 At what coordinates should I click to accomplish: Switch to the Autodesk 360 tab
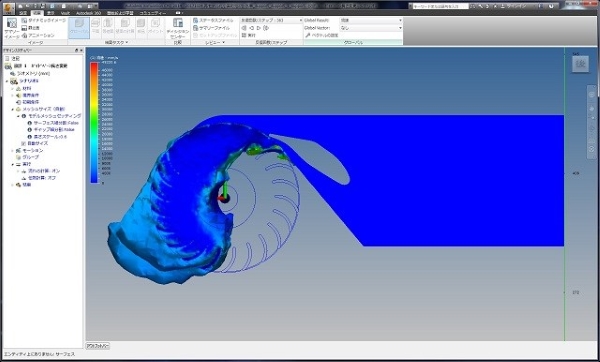coord(88,13)
